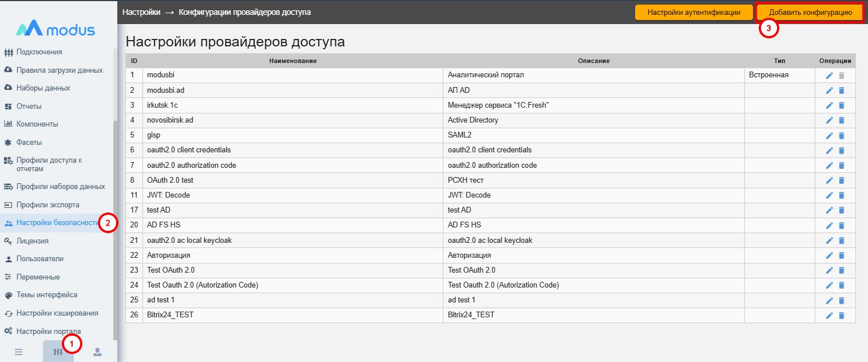Click the sidebar vertical scrollbar
Viewport: 868px width, 362px height.
(x=115, y=229)
